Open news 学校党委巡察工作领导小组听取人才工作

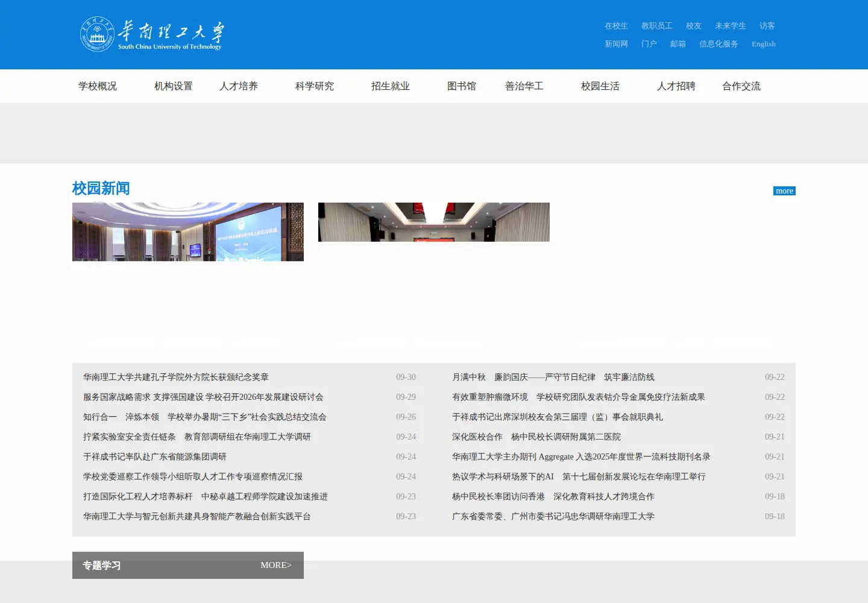pyautogui.click(x=193, y=476)
